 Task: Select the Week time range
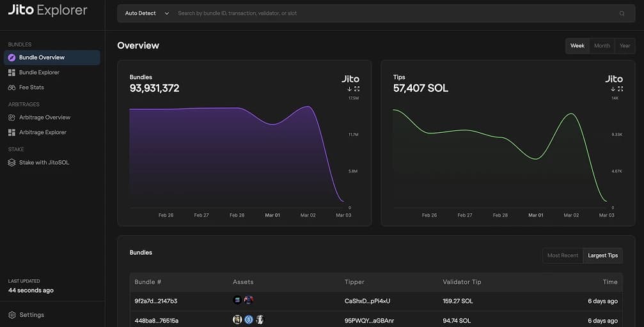click(x=577, y=46)
